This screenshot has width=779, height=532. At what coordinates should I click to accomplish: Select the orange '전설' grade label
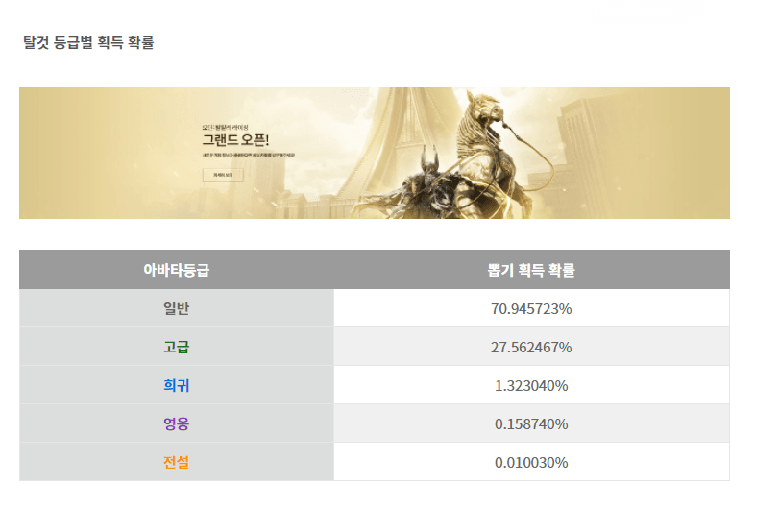tap(177, 462)
